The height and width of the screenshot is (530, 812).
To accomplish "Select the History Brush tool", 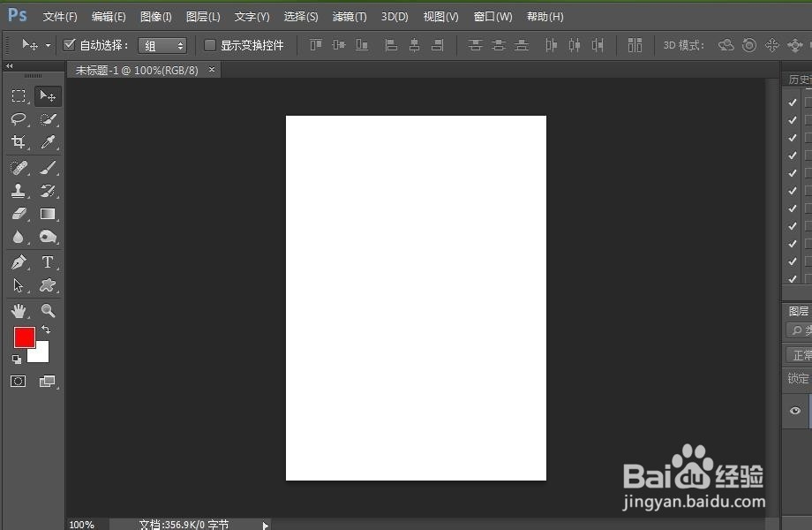I will tap(48, 191).
